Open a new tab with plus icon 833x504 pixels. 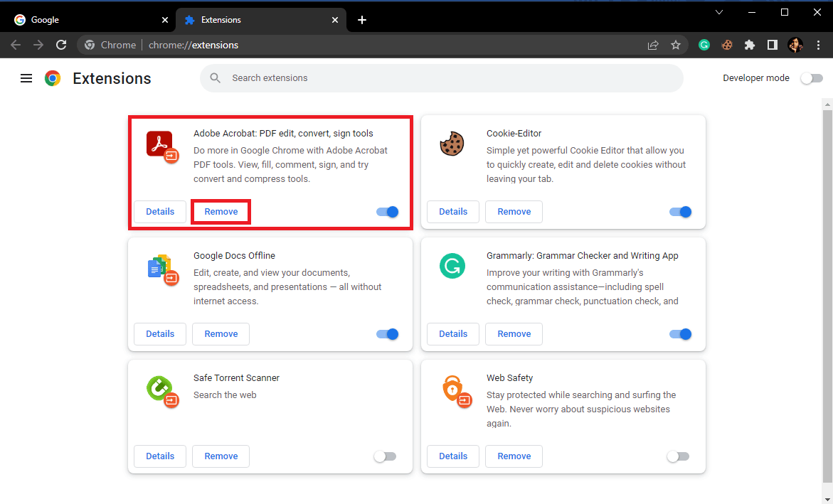tap(362, 20)
